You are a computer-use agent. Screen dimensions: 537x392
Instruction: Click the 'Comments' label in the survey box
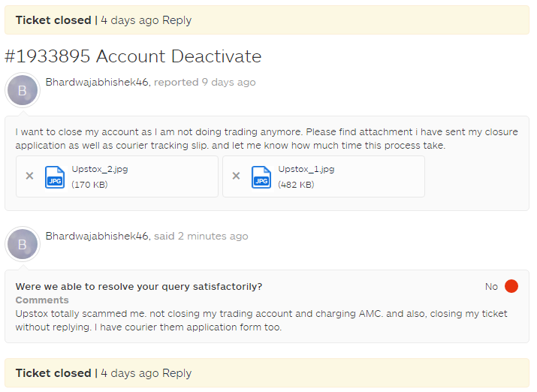[x=42, y=300]
